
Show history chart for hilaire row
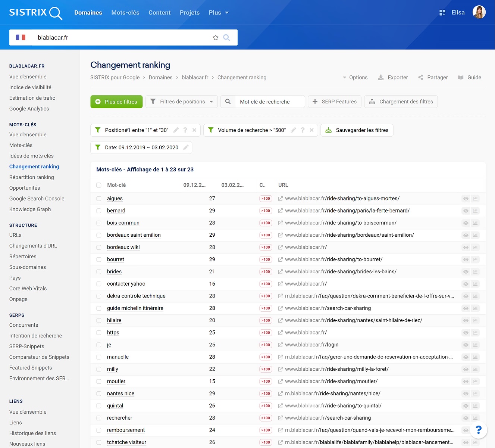point(475,320)
